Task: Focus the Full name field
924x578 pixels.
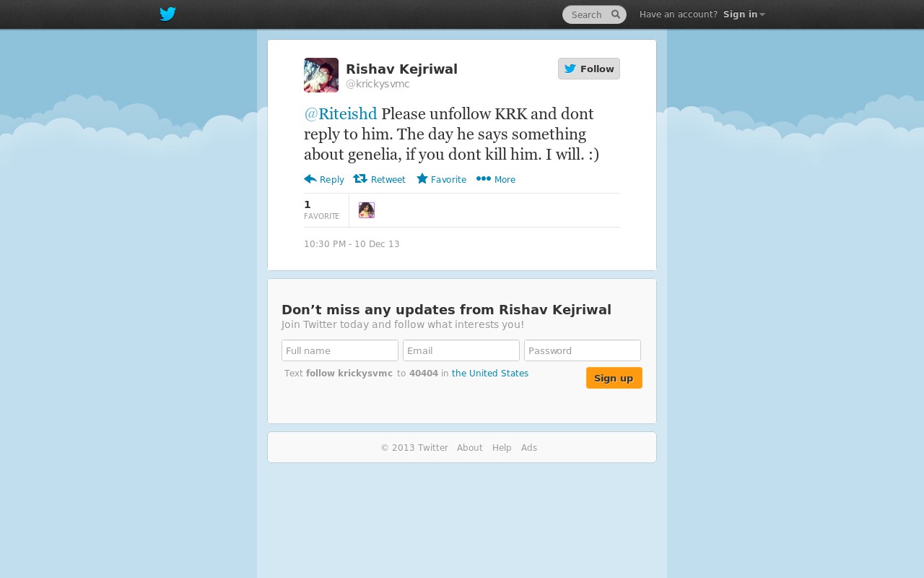Action: 340,350
